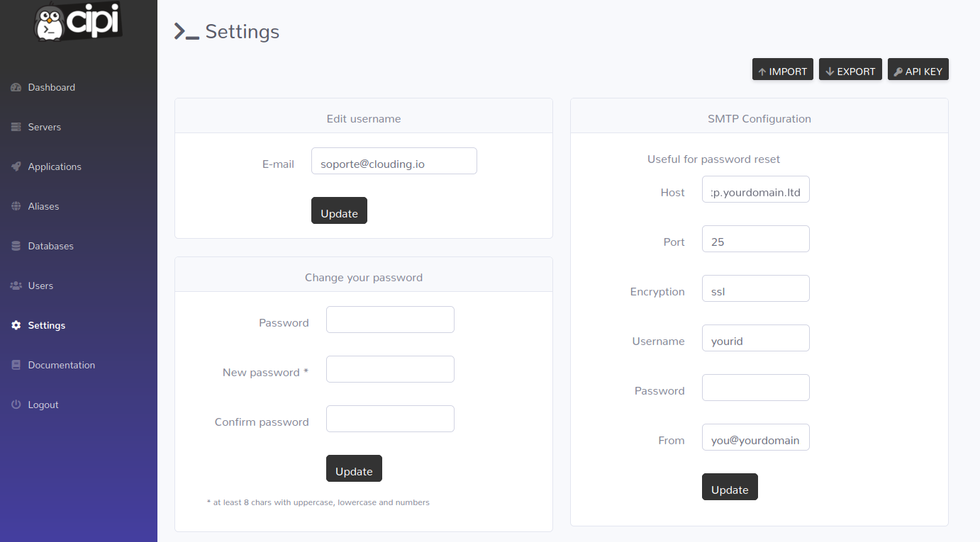Focus the SMTP Port field

pos(756,239)
